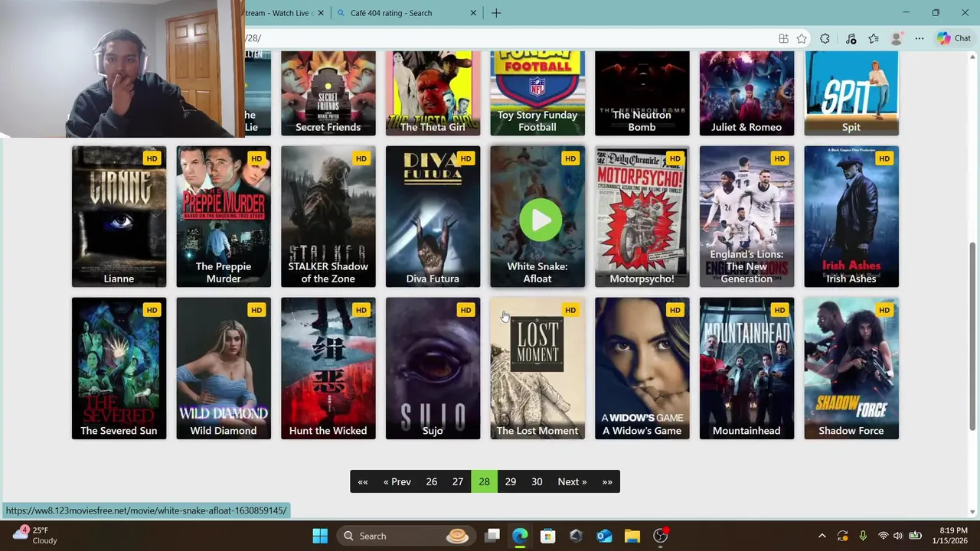The image size is (980, 551).
Task: Click the microphone tray icon
Action: pyautogui.click(x=863, y=536)
